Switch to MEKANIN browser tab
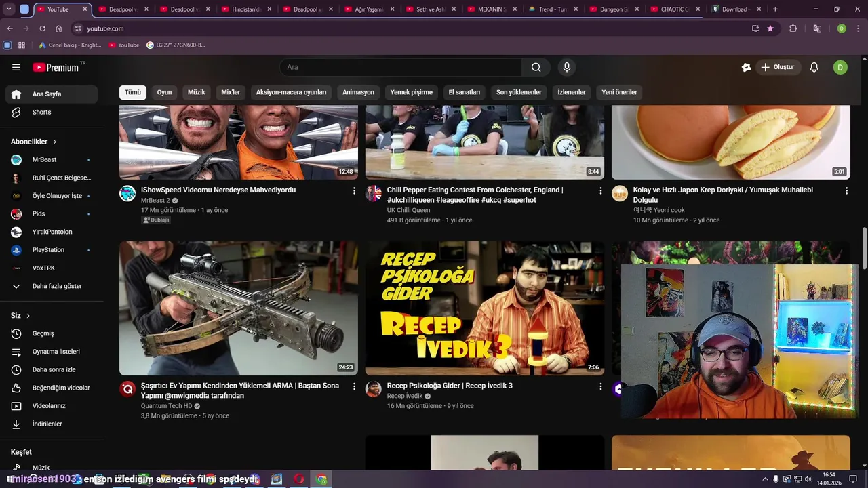 click(x=492, y=9)
